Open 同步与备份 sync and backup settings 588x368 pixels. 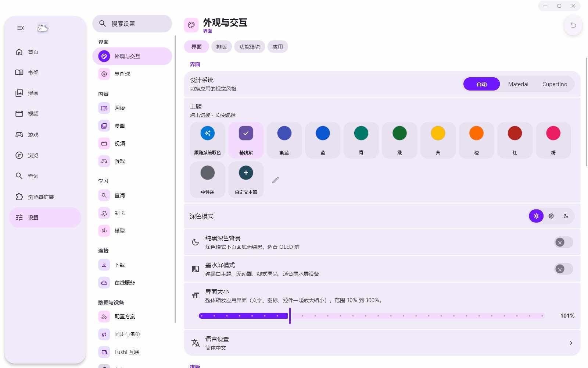[132, 334]
